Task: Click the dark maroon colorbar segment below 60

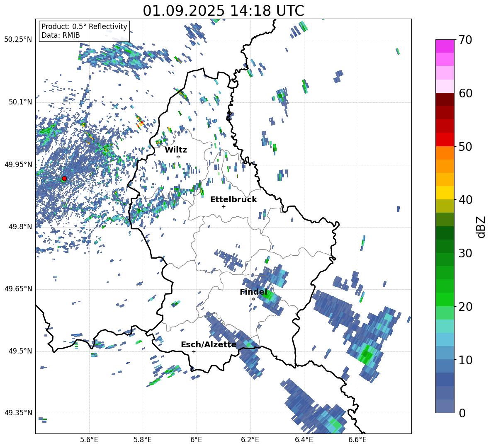Action: (x=445, y=99)
